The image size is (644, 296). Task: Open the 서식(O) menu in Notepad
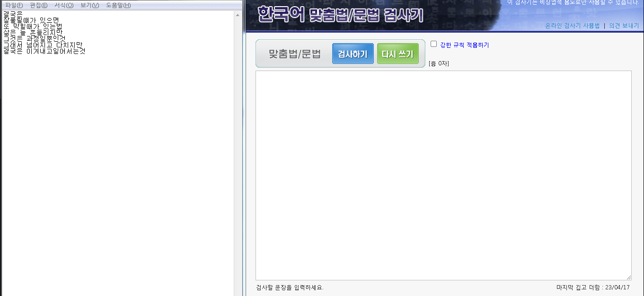coord(64,5)
